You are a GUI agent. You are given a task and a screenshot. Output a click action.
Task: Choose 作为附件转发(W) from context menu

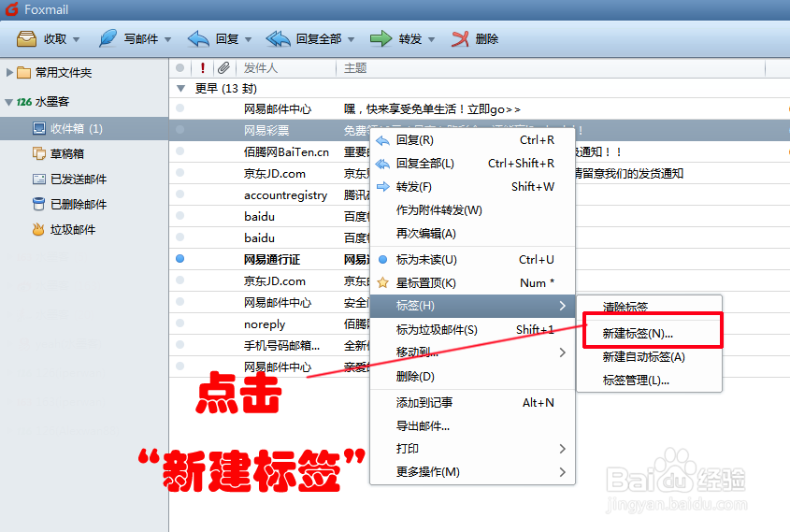coord(472,210)
